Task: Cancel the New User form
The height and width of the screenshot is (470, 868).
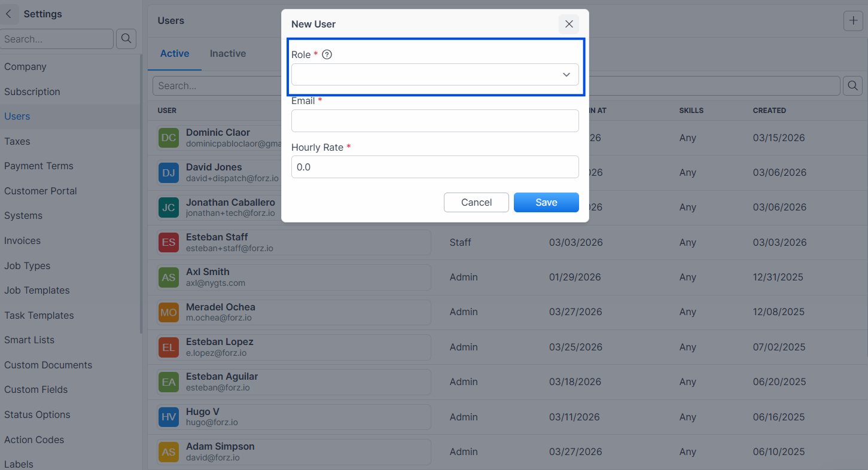Action: (x=476, y=202)
